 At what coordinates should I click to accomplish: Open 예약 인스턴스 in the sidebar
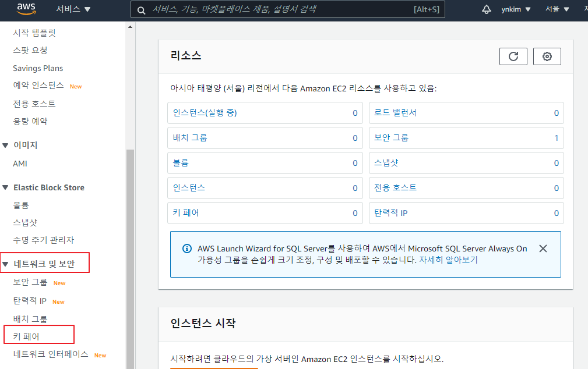click(x=38, y=86)
